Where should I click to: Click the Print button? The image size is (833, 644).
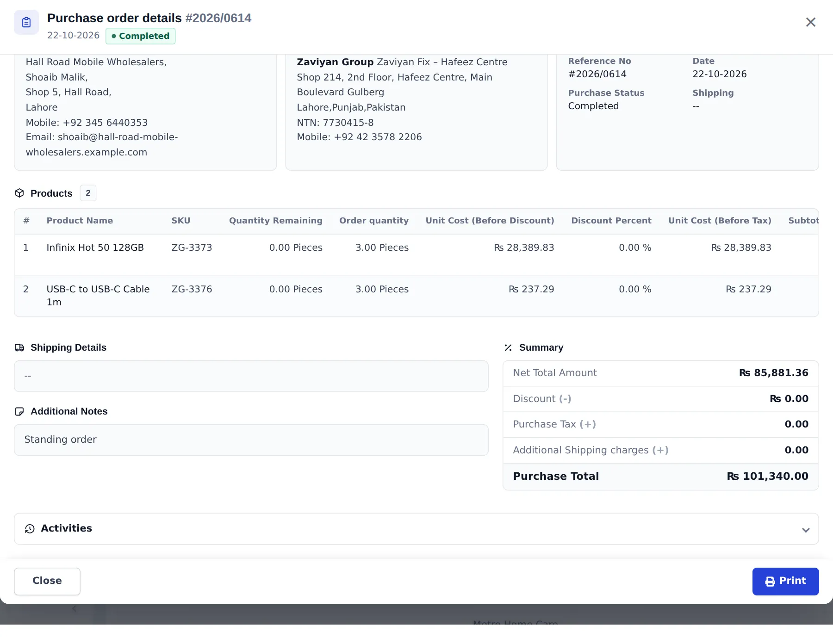[x=785, y=581]
